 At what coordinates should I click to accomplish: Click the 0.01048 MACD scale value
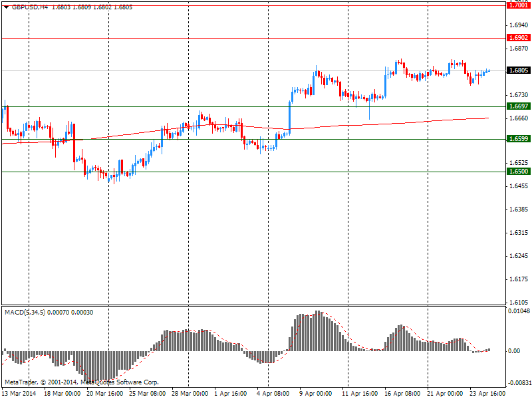point(519,311)
